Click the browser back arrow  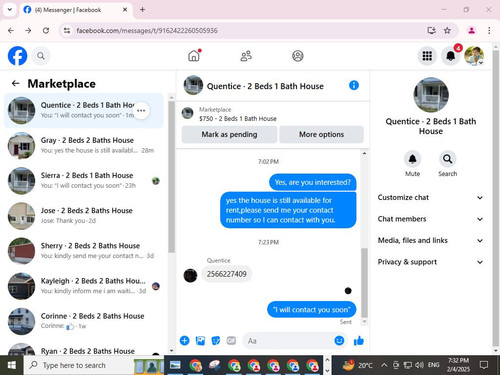[x=11, y=31]
